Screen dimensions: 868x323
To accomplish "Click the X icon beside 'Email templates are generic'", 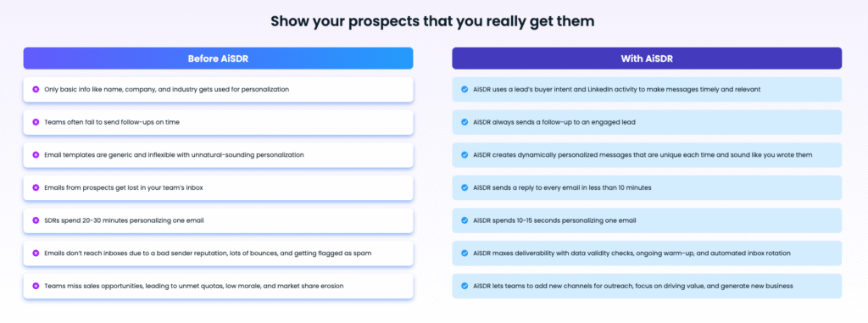I will [x=36, y=154].
